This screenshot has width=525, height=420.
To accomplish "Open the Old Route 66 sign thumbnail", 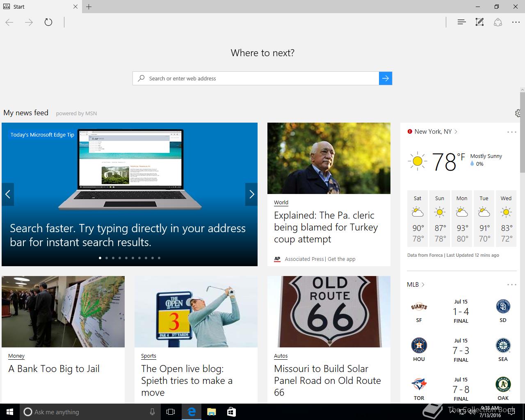I will pyautogui.click(x=329, y=312).
